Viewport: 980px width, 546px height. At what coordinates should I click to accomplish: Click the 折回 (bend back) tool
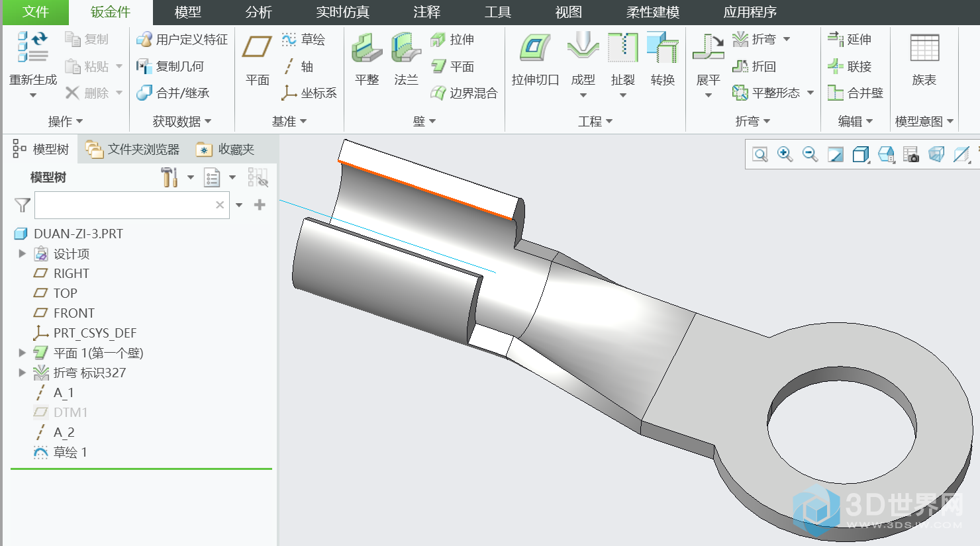tap(754, 66)
